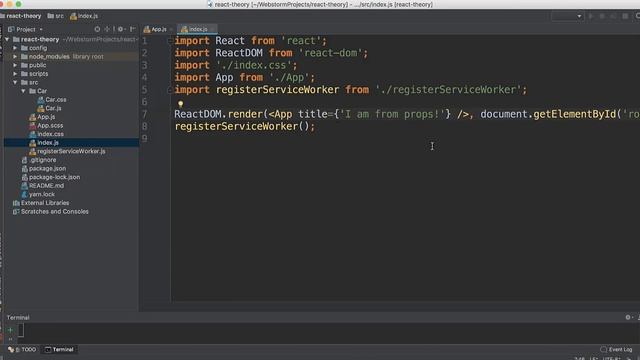Open the TODO tool window tab

point(23,349)
